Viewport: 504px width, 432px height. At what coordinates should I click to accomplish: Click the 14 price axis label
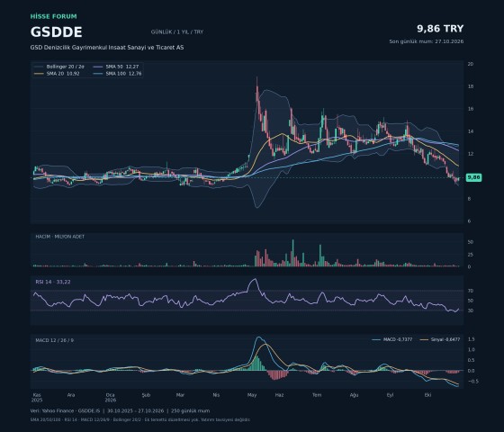tap(470, 131)
